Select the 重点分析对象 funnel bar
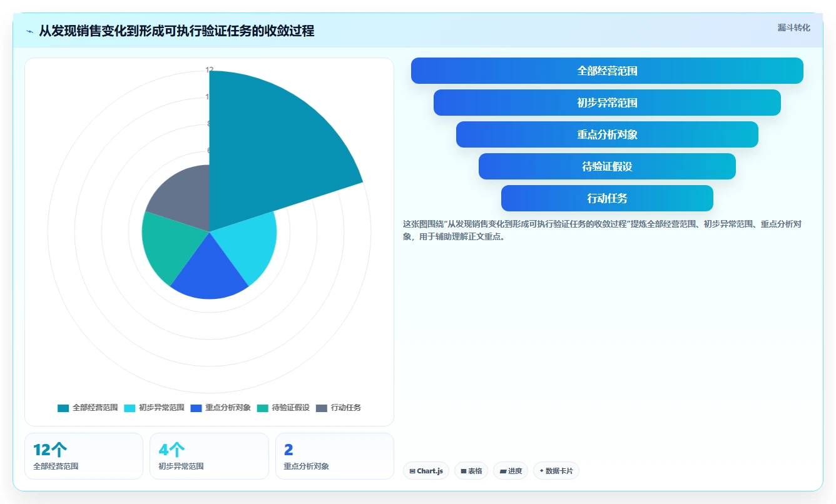836x504 pixels. (x=607, y=134)
